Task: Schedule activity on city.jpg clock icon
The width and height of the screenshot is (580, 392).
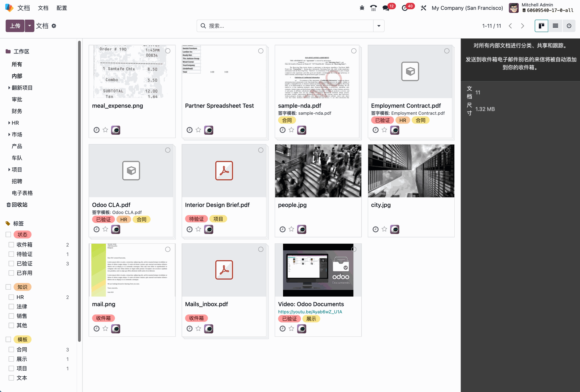Action: [375, 229]
